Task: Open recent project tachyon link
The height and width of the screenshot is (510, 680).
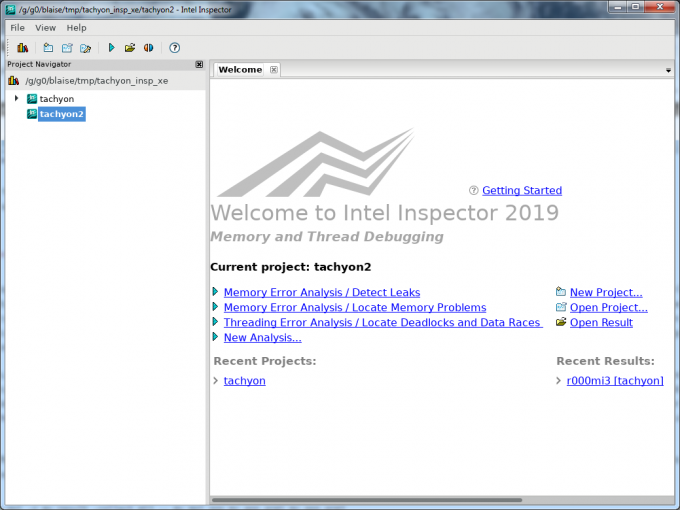Action: coord(245,381)
